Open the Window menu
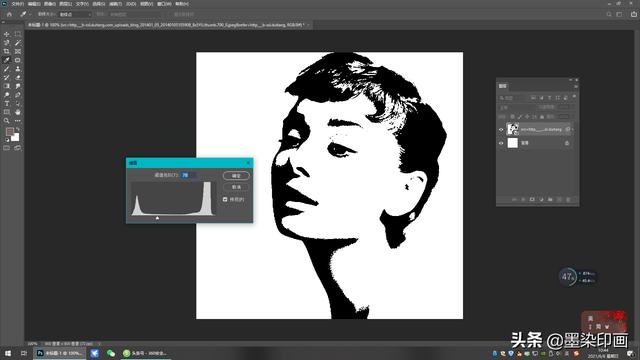 tap(164, 4)
